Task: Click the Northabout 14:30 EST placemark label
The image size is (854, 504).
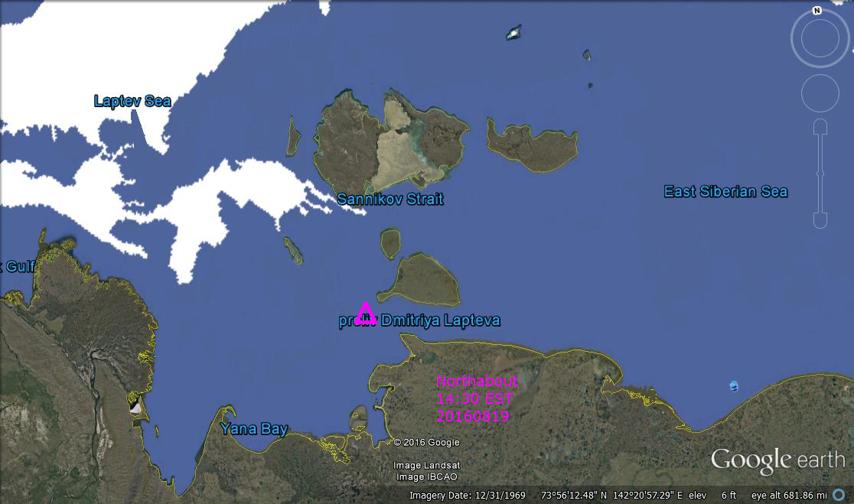Action: pyautogui.click(x=476, y=398)
